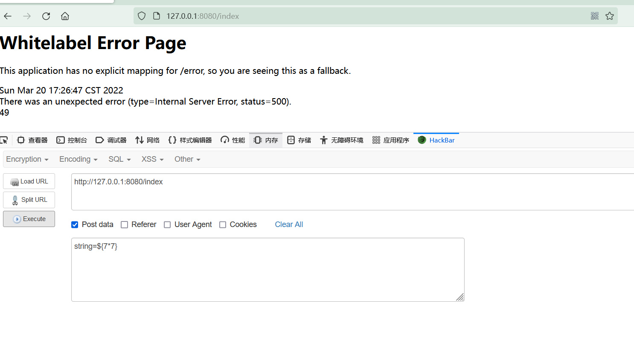This screenshot has height=364, width=634.
Task: Uncheck the Post data checkbox
Action: [x=75, y=225]
